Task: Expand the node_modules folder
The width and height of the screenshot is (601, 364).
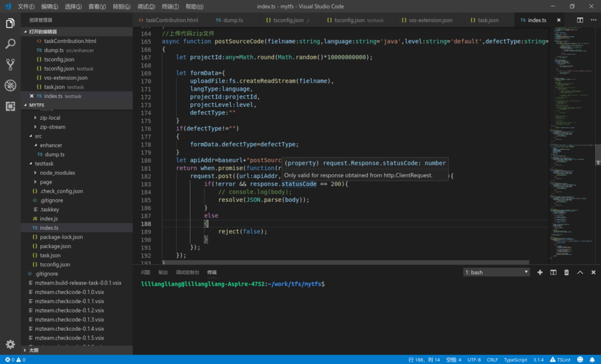Action: [x=57, y=173]
